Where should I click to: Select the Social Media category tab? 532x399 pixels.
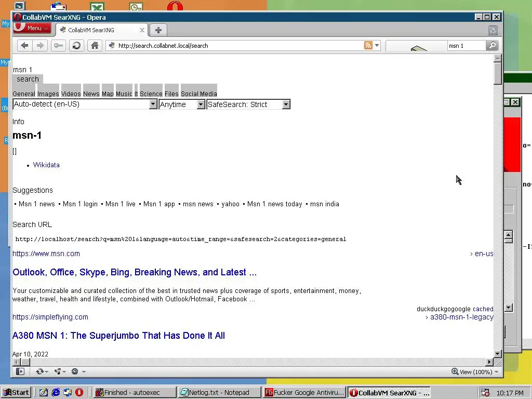(x=199, y=94)
